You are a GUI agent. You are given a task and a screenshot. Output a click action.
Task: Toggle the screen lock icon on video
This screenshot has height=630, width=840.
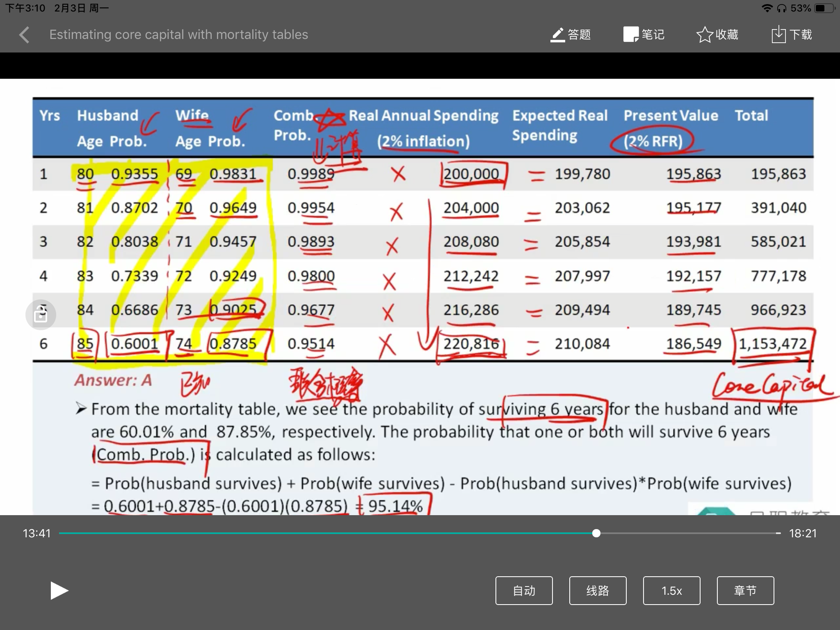click(x=41, y=315)
